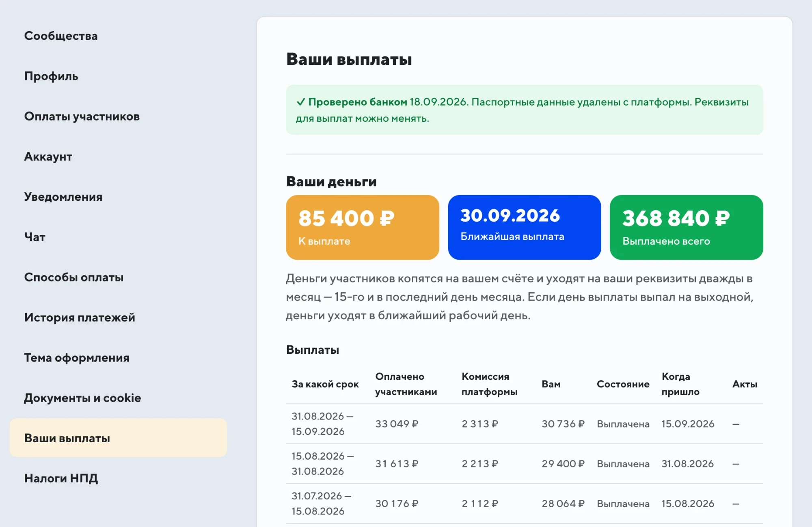The width and height of the screenshot is (812, 527).
Task: Go to Способы оплаты
Action: pyautogui.click(x=74, y=277)
